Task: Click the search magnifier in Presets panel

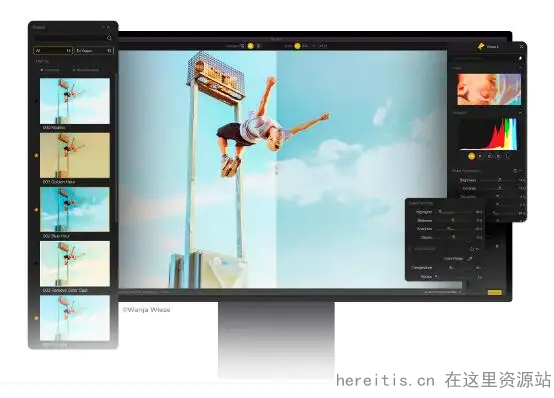Action: [x=109, y=37]
